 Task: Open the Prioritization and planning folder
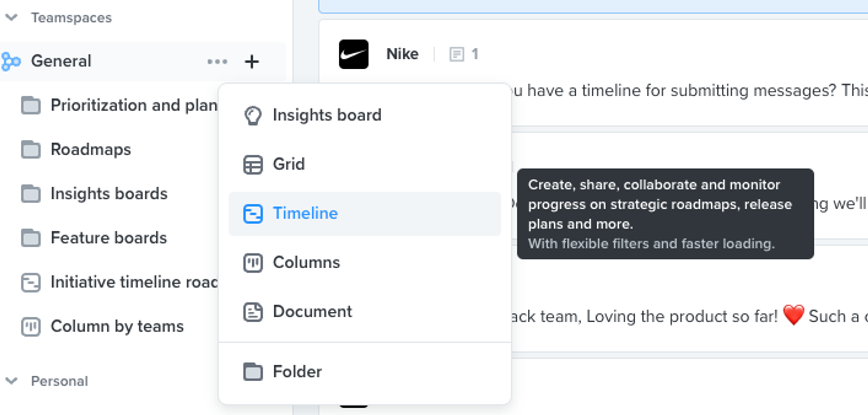[130, 105]
